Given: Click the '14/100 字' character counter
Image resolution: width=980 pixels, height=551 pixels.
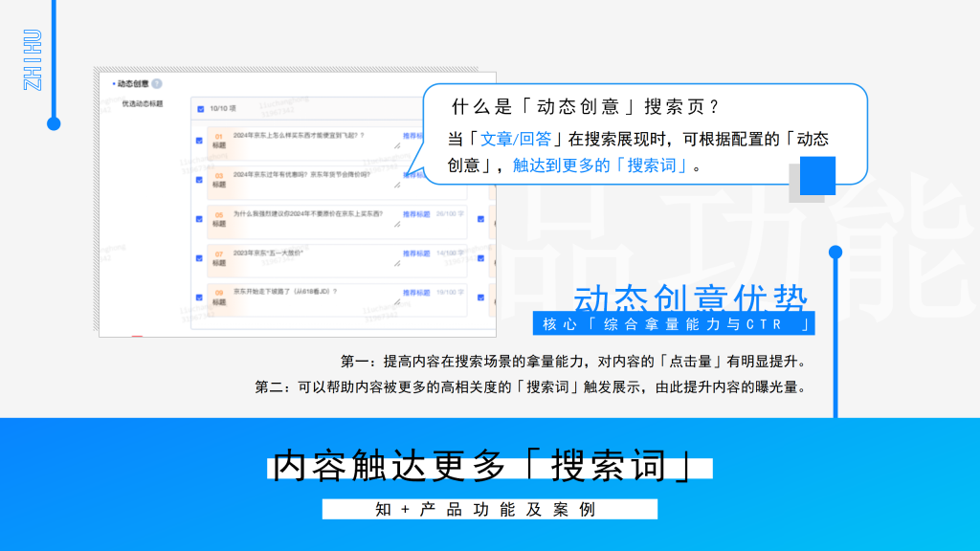Looking at the screenshot, I should pos(450,253).
